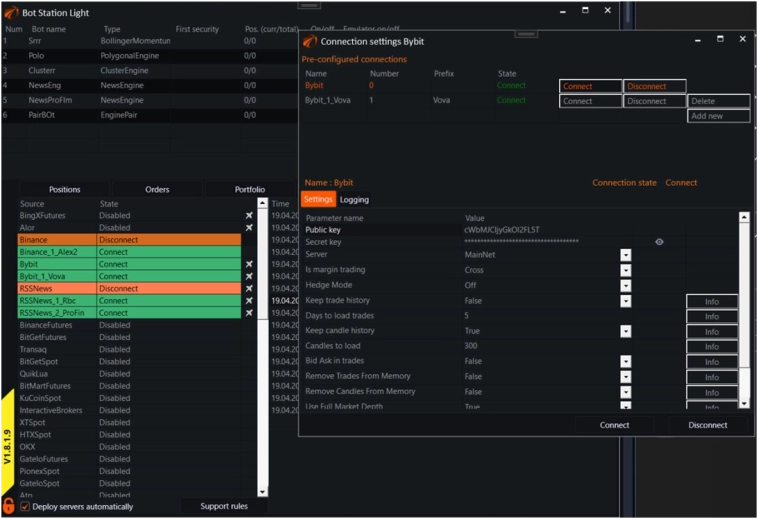Click Connect for Bybit_1_Vova connection
The height and width of the screenshot is (519, 758).
coord(590,101)
